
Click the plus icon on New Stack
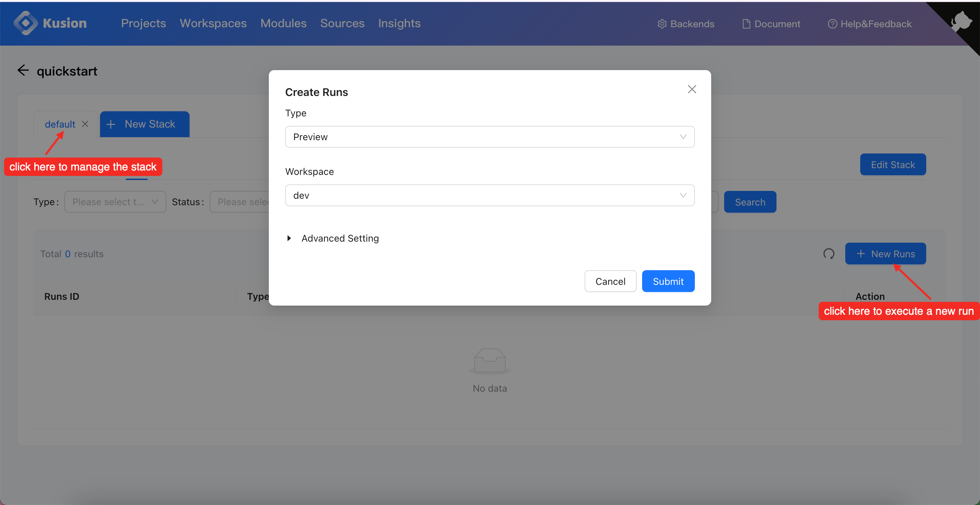(x=111, y=124)
